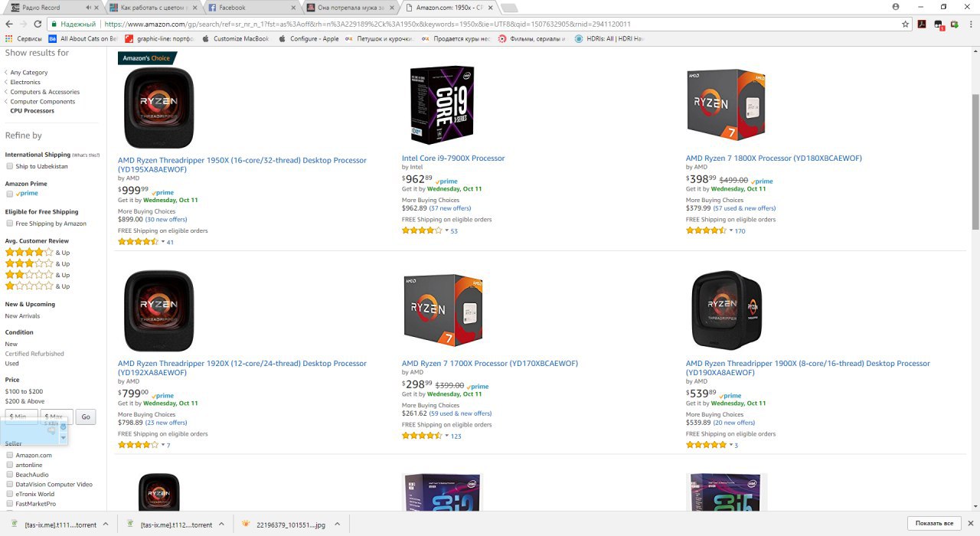Select the FastMarketPro seller checkbox
The height and width of the screenshot is (536, 980).
pos(10,504)
